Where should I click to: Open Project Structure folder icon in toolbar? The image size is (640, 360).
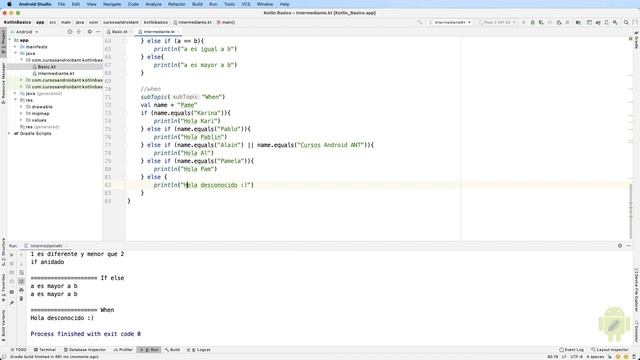click(x=578, y=22)
